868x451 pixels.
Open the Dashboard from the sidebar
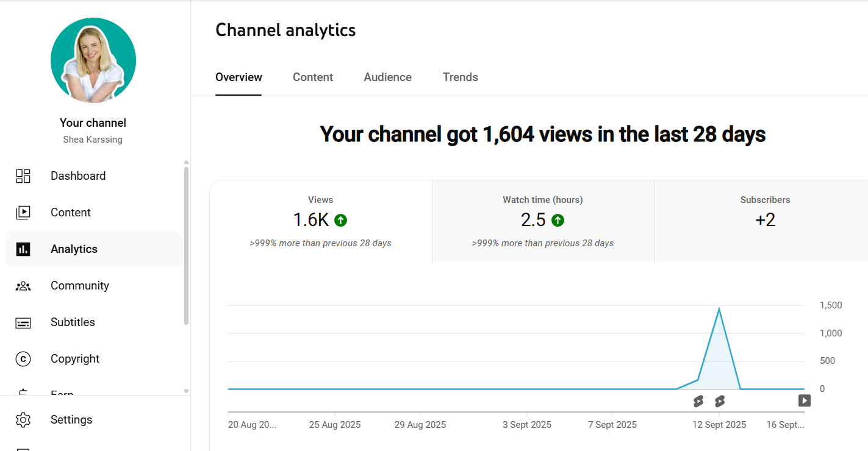click(x=23, y=176)
